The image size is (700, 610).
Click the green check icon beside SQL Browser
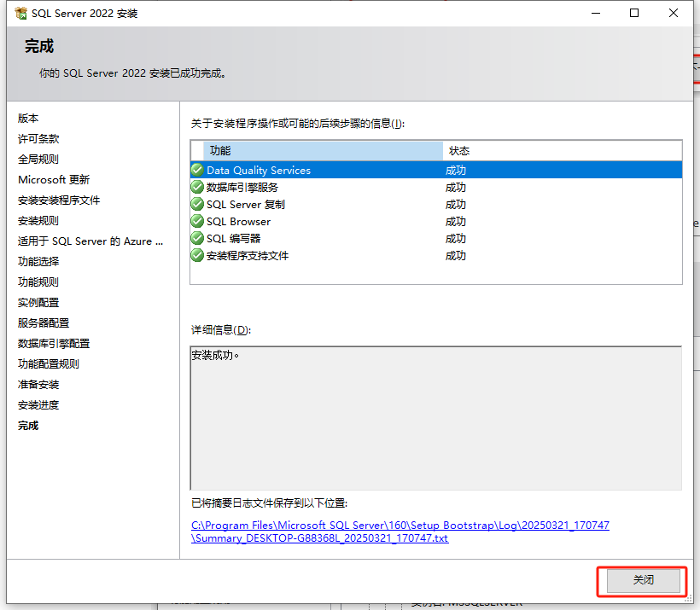pos(197,221)
